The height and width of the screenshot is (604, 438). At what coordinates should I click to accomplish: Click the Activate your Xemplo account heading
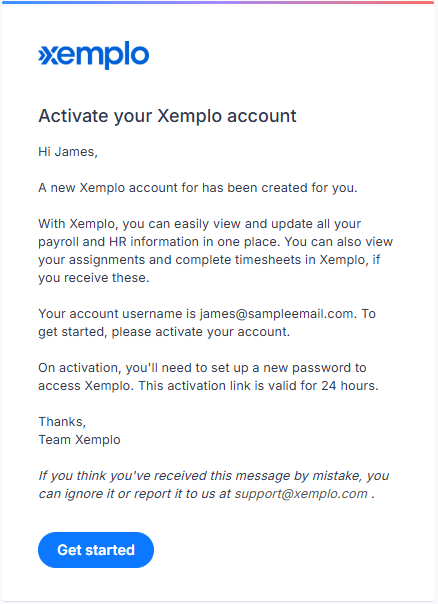(167, 116)
